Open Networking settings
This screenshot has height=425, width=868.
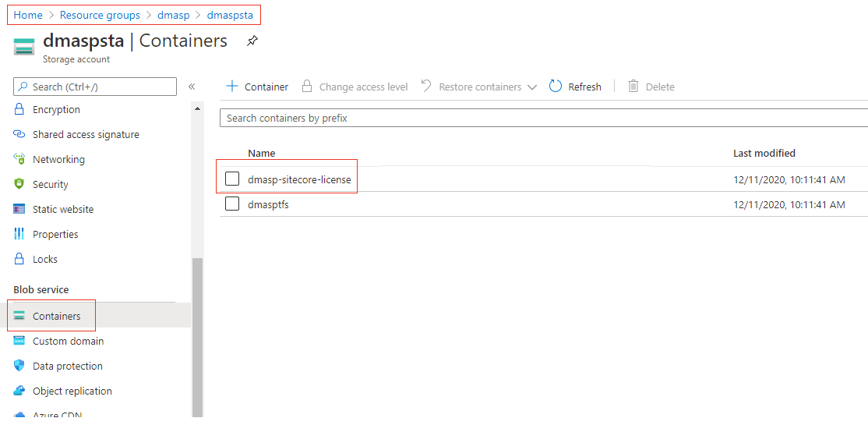point(58,160)
